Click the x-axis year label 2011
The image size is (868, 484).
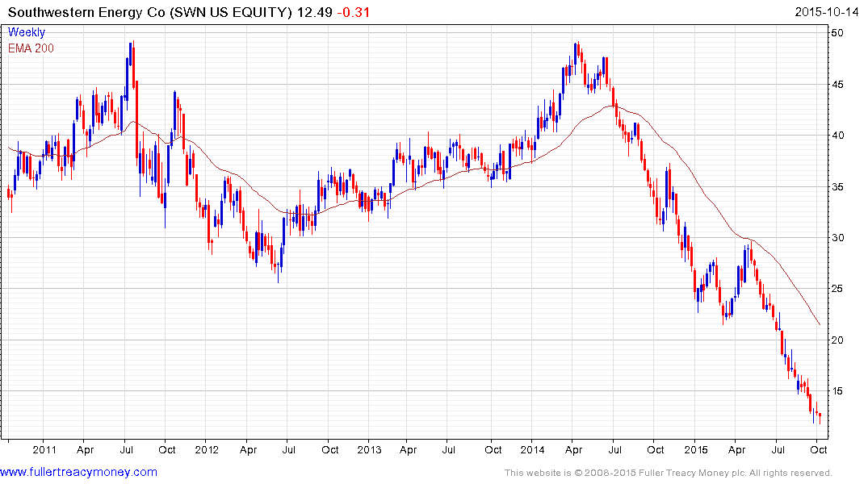44,449
